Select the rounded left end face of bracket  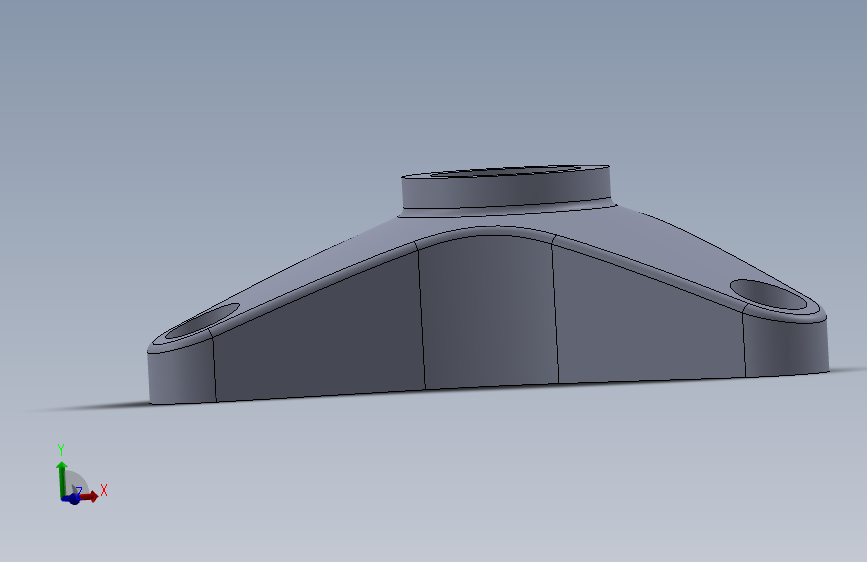pos(181,373)
